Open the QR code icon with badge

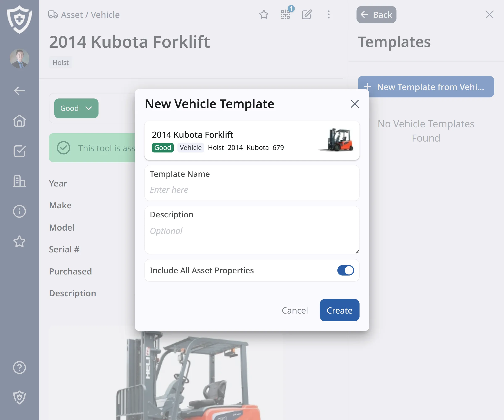[285, 15]
